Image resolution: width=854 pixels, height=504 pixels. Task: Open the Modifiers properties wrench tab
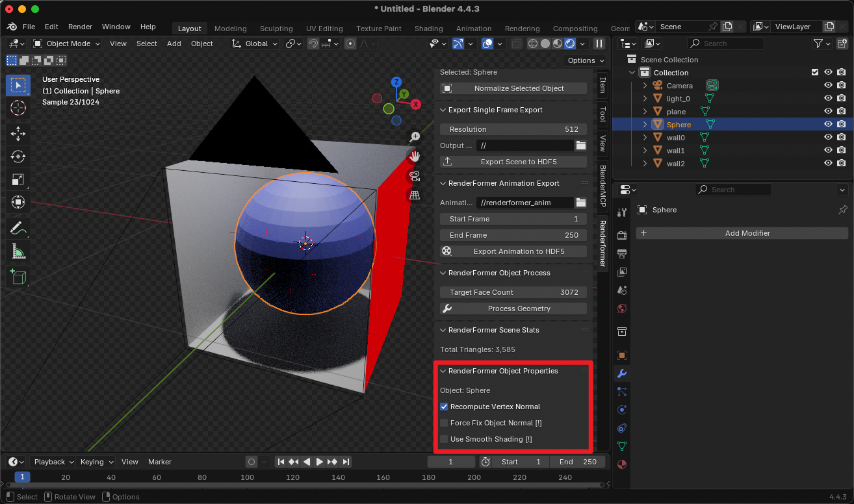622,373
